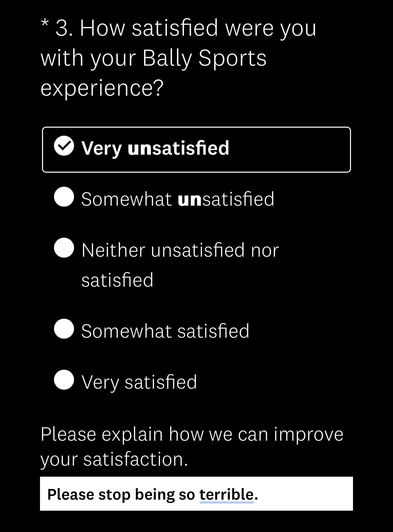Image resolution: width=393 pixels, height=532 pixels.
Task: Click the required asterisk before question 3
Action: (45, 24)
